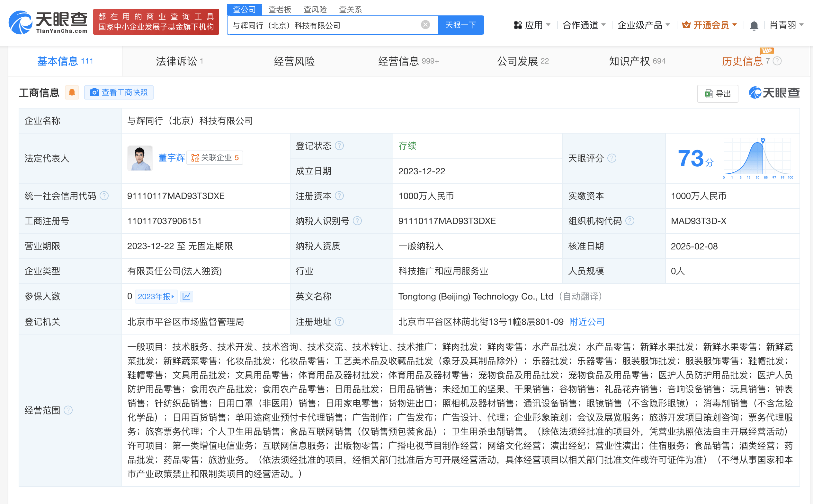Clear the search box with the X icon
The height and width of the screenshot is (504, 813).
pyautogui.click(x=425, y=25)
